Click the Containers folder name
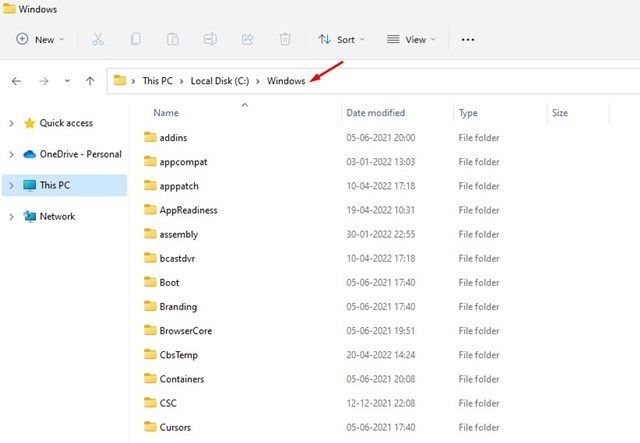This screenshot has height=443, width=640. [182, 379]
